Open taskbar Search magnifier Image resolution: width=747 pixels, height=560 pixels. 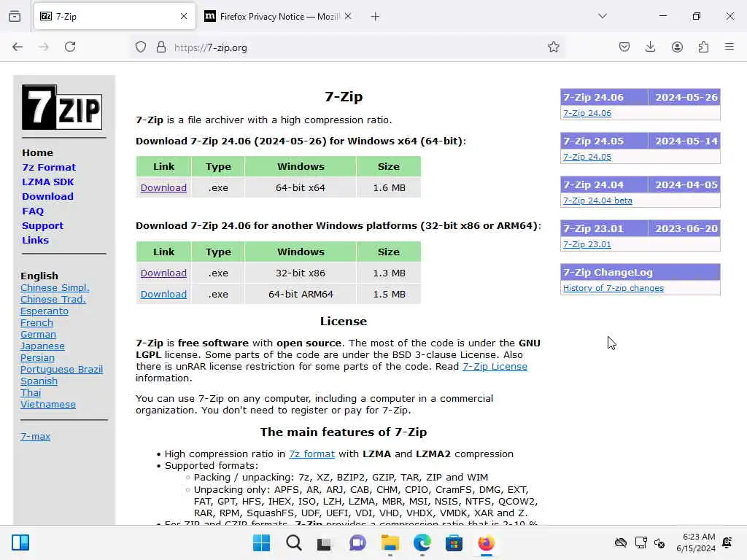coord(293,542)
